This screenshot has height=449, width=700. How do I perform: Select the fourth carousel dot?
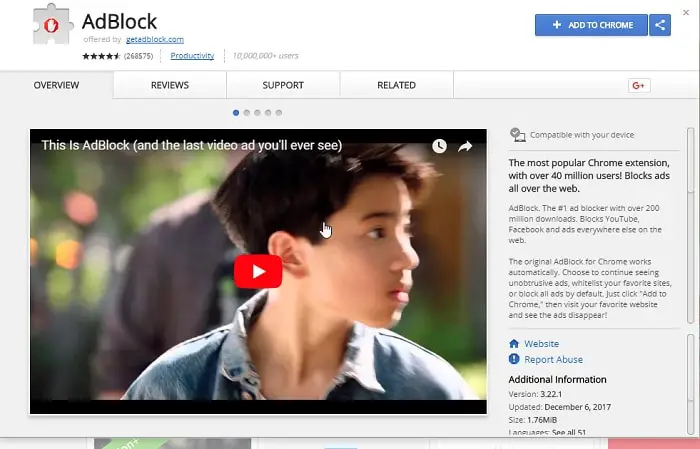268,113
